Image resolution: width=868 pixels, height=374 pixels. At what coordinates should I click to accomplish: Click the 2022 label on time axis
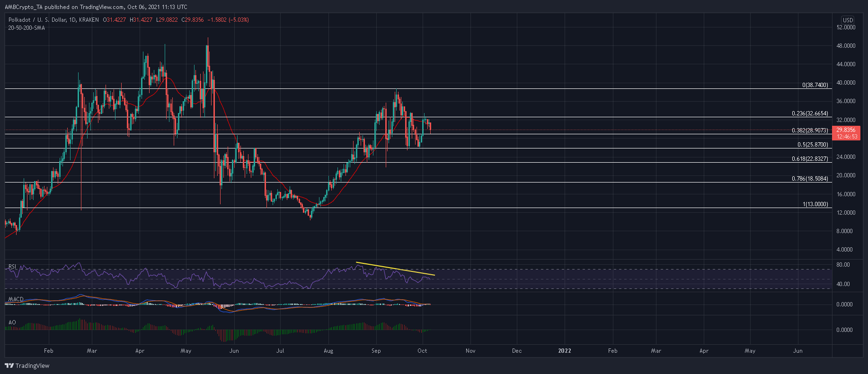click(565, 351)
